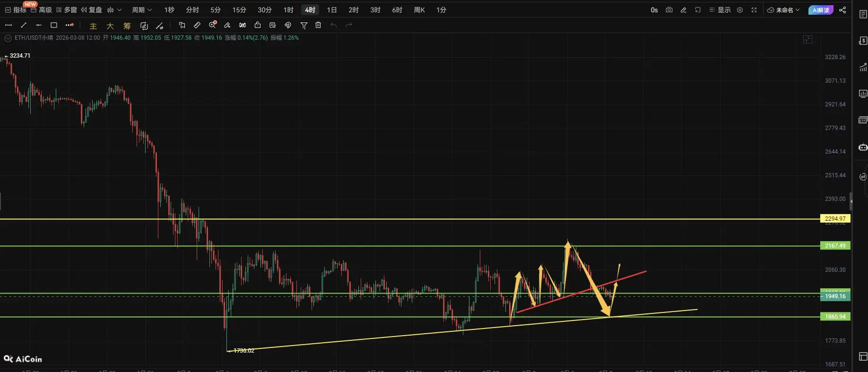Open the layout panel icon at sidebar bottom

863,356
